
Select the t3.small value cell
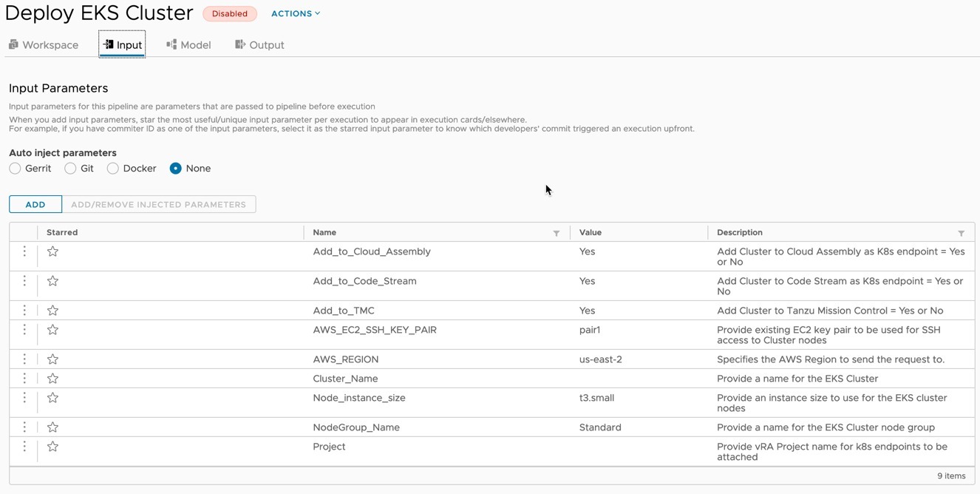pos(596,398)
